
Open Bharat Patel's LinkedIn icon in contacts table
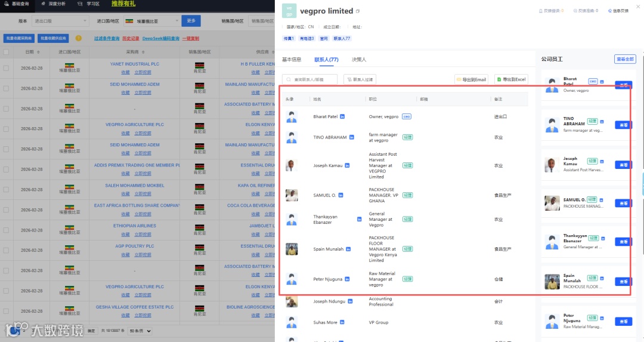coord(342,117)
